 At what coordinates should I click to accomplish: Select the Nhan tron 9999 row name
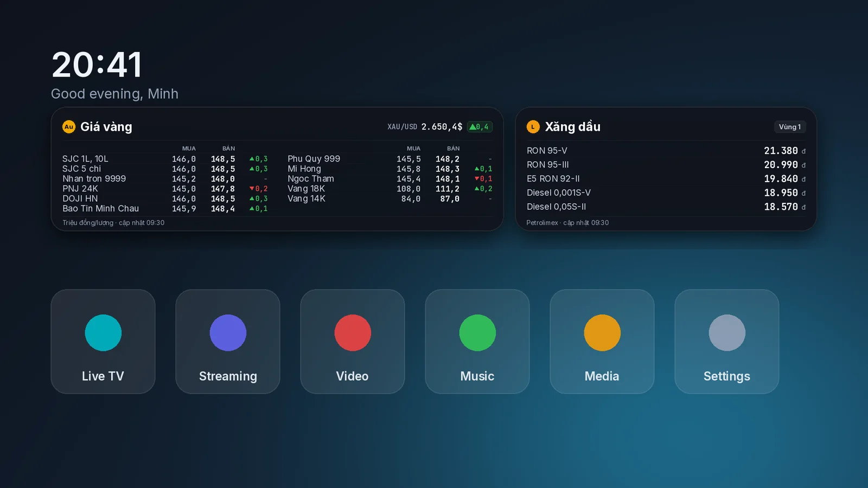94,179
